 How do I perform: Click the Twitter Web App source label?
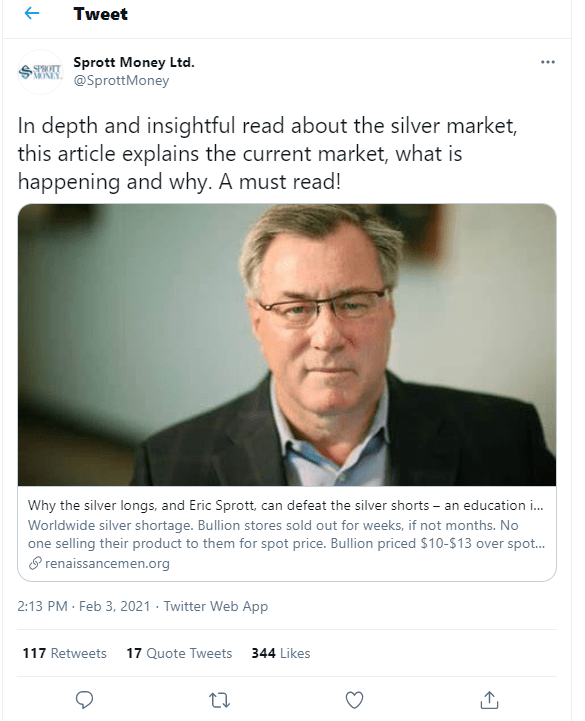tap(216, 607)
